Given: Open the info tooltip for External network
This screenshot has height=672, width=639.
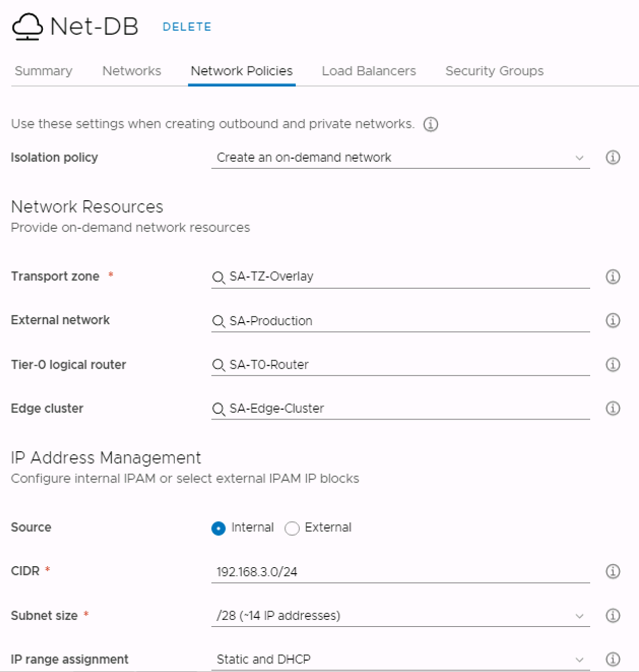Looking at the screenshot, I should 613,320.
